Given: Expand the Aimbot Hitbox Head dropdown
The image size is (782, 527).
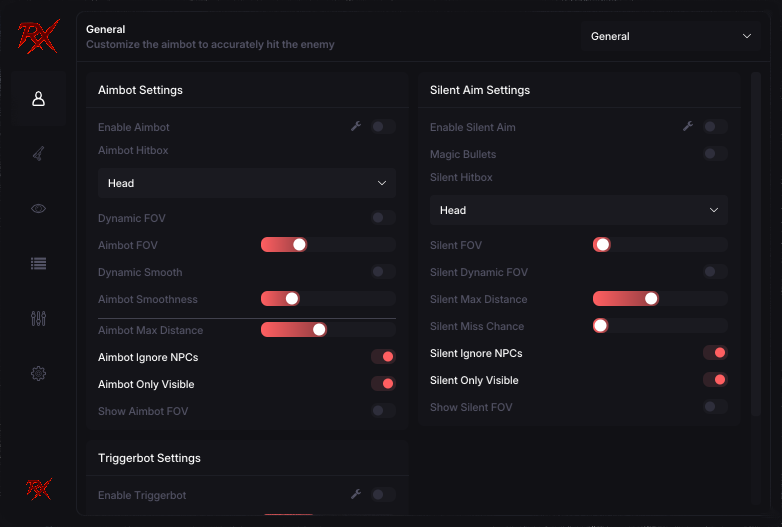Looking at the screenshot, I should pyautogui.click(x=247, y=183).
